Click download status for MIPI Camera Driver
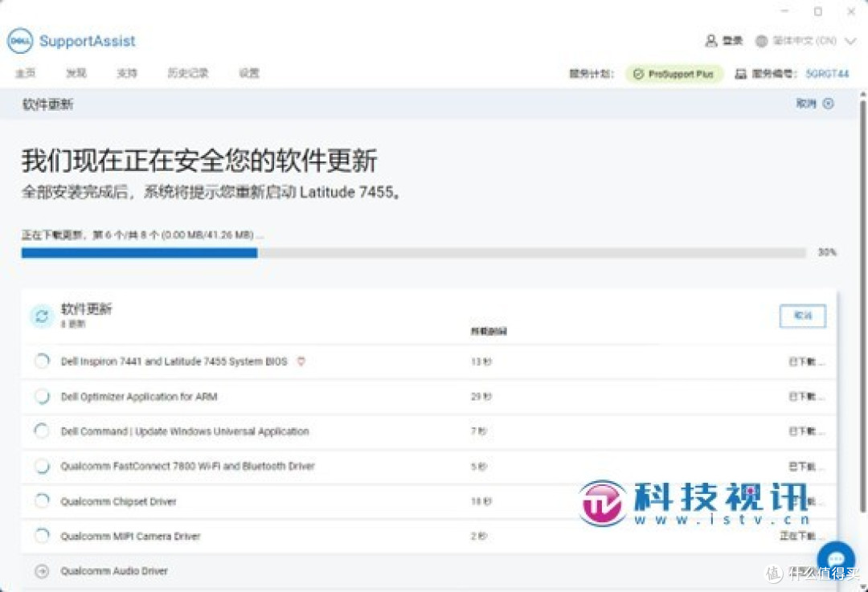Image resolution: width=868 pixels, height=592 pixels. tap(801, 536)
